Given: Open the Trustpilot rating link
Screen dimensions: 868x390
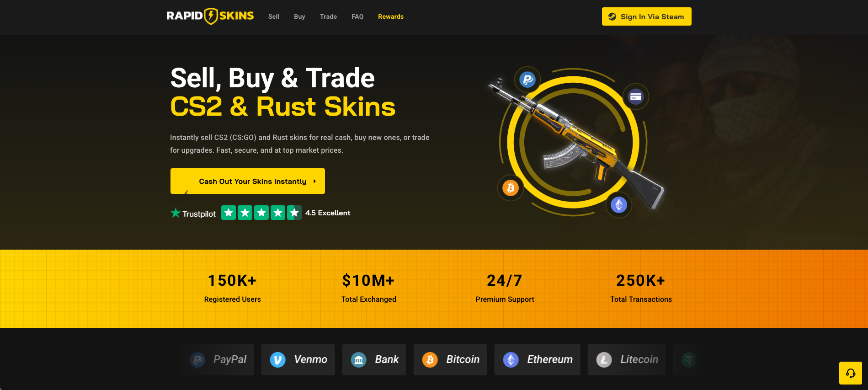Looking at the screenshot, I should coord(260,213).
